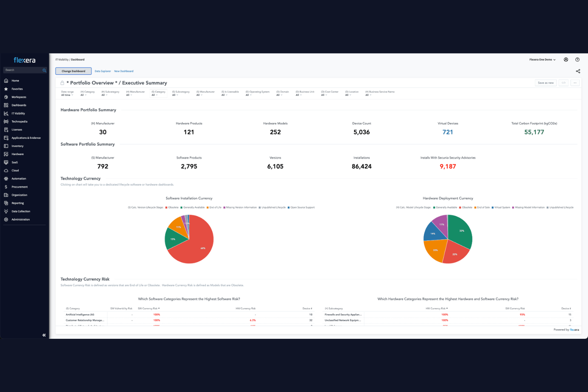Click the SaaS monitor icon
Image resolution: width=588 pixels, height=392 pixels.
click(x=6, y=162)
